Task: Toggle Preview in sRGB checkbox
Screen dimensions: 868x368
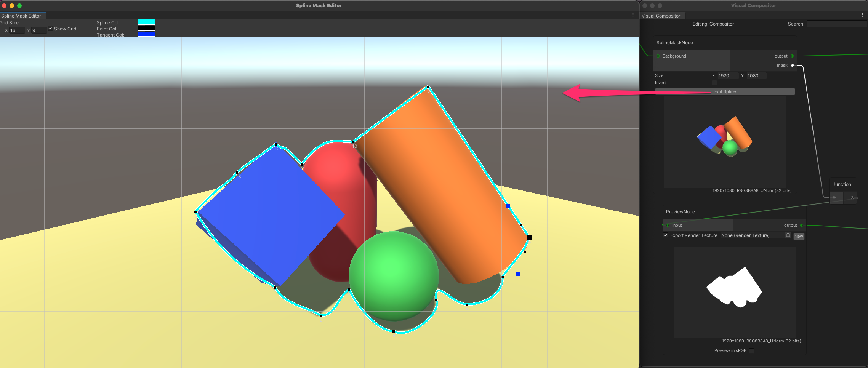Action: point(751,351)
